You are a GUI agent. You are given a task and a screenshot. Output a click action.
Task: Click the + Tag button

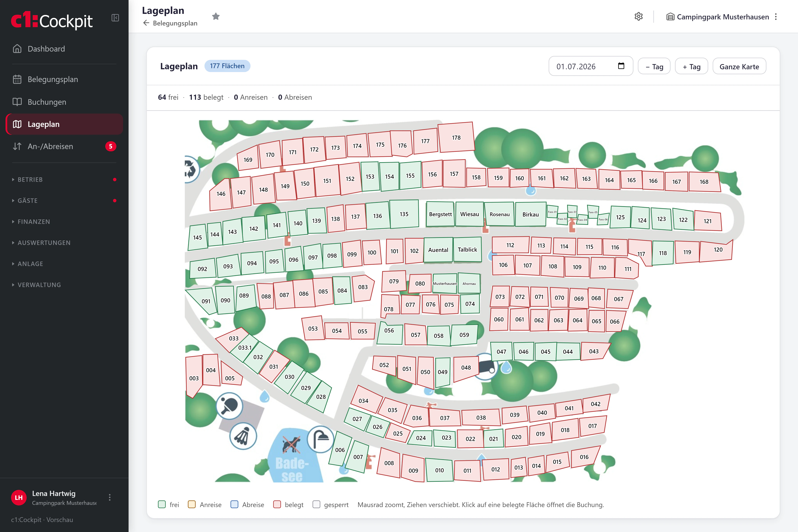[691, 66]
